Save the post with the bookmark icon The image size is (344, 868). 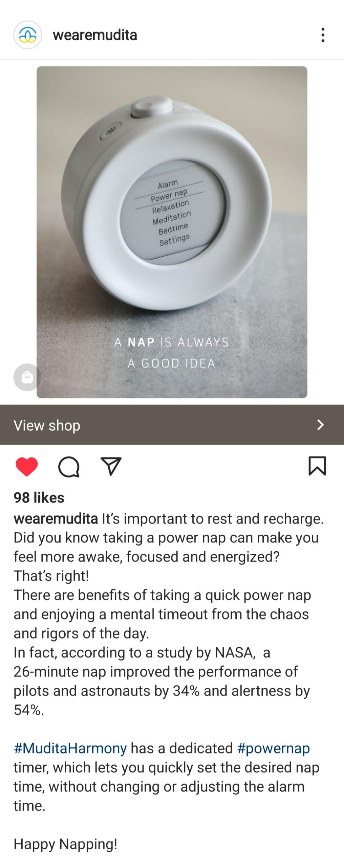click(x=317, y=466)
